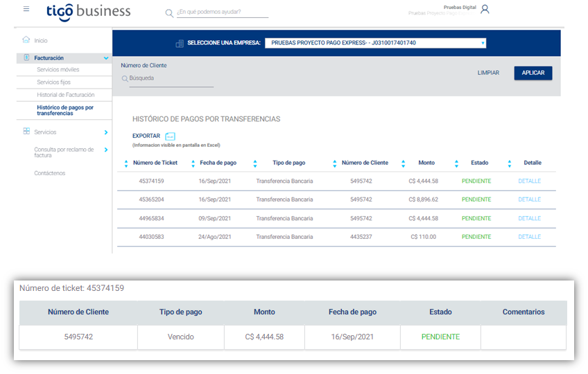
Task: Sort by Número de Cliente arrows
Action: click(x=334, y=163)
